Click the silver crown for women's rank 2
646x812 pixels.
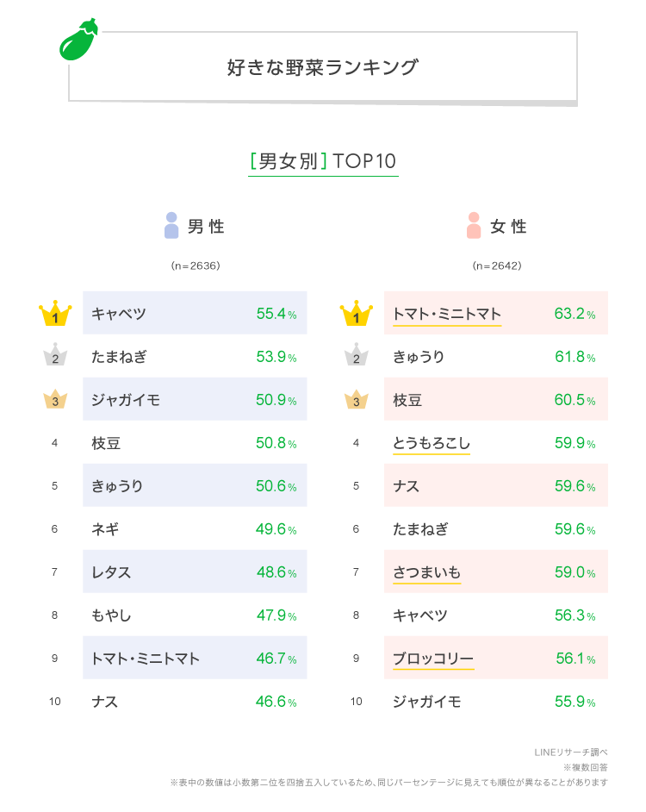[x=356, y=356]
